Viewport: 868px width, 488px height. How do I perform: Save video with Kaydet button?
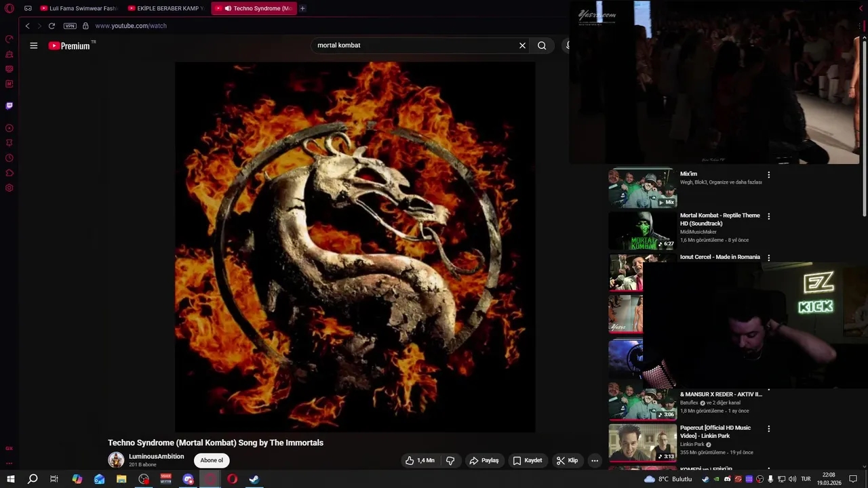click(x=527, y=460)
